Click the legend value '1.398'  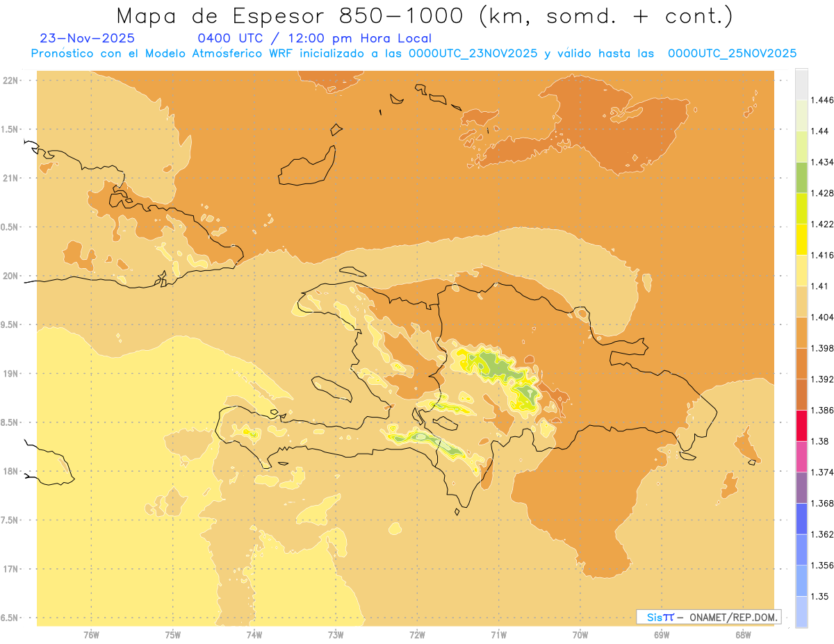(821, 348)
